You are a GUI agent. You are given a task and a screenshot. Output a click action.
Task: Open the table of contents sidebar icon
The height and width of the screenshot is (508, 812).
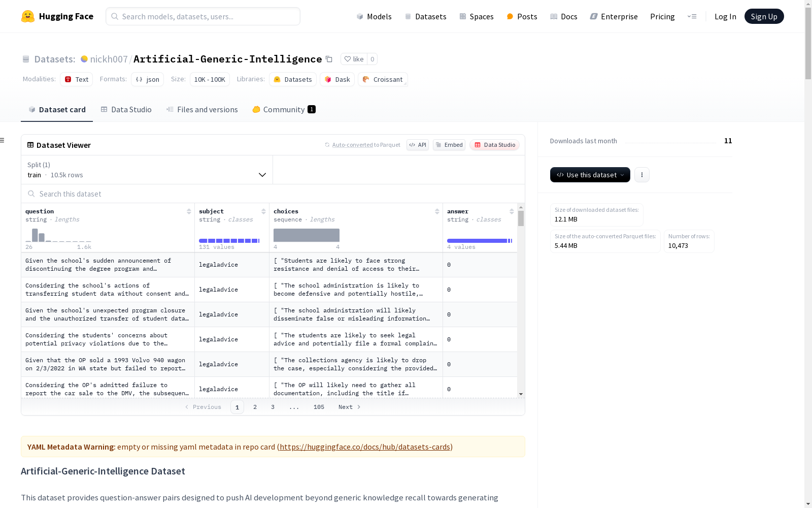pyautogui.click(x=3, y=140)
